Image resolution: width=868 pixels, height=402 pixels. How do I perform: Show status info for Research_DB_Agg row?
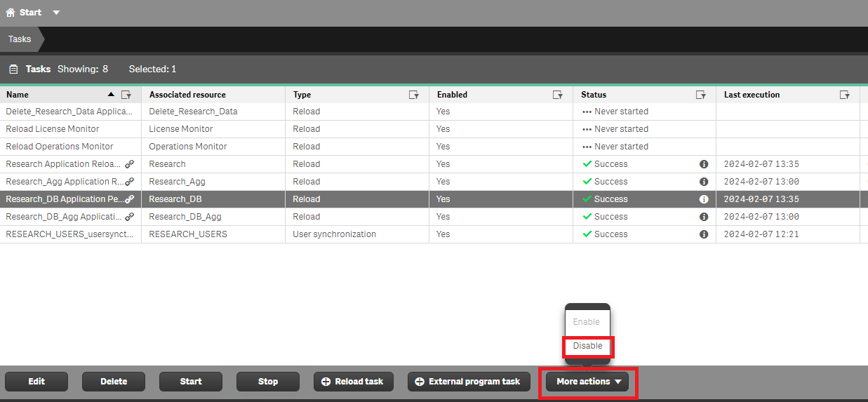[x=704, y=217]
